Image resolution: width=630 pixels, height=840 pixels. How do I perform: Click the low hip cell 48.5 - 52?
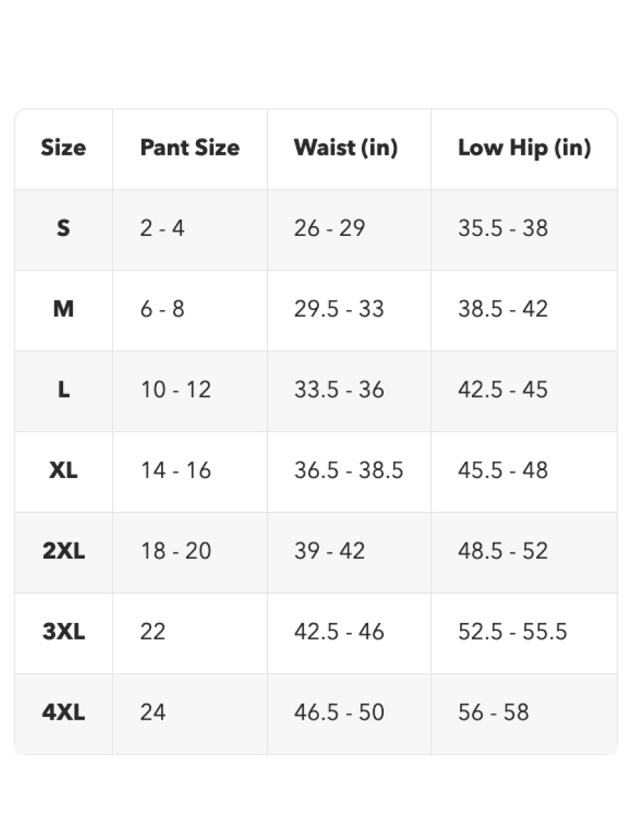(503, 551)
